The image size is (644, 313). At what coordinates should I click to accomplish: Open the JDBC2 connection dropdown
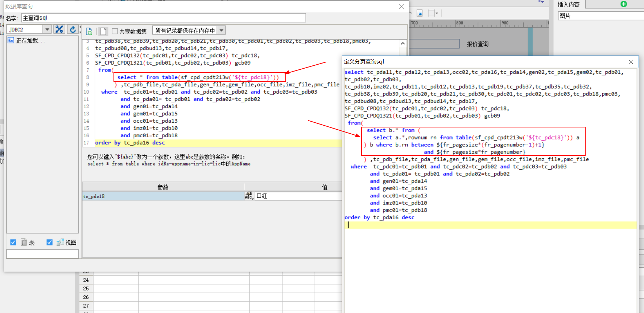tap(47, 29)
